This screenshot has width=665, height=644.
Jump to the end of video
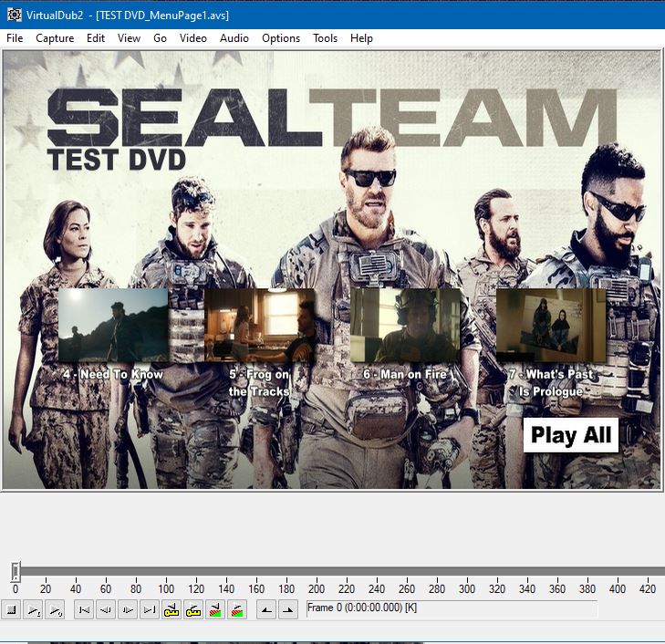(x=150, y=610)
